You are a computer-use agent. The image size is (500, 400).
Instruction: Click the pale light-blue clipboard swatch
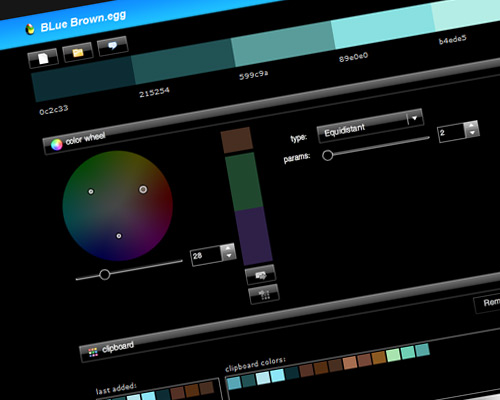(263, 378)
